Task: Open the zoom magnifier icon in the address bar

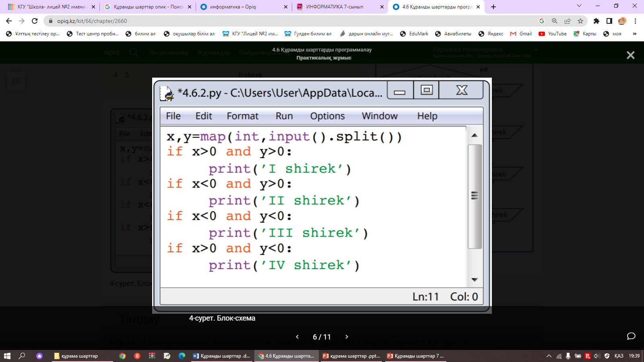Action: click(x=555, y=21)
